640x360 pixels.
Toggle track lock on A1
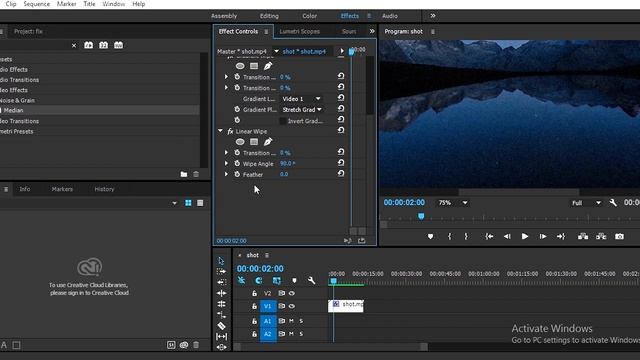click(x=254, y=321)
